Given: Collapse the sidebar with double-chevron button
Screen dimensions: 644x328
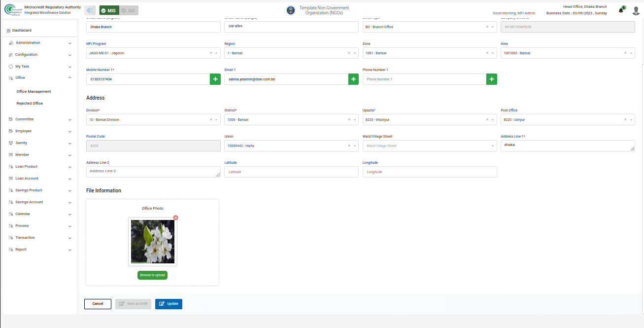Looking at the screenshot, I should tap(90, 10).
